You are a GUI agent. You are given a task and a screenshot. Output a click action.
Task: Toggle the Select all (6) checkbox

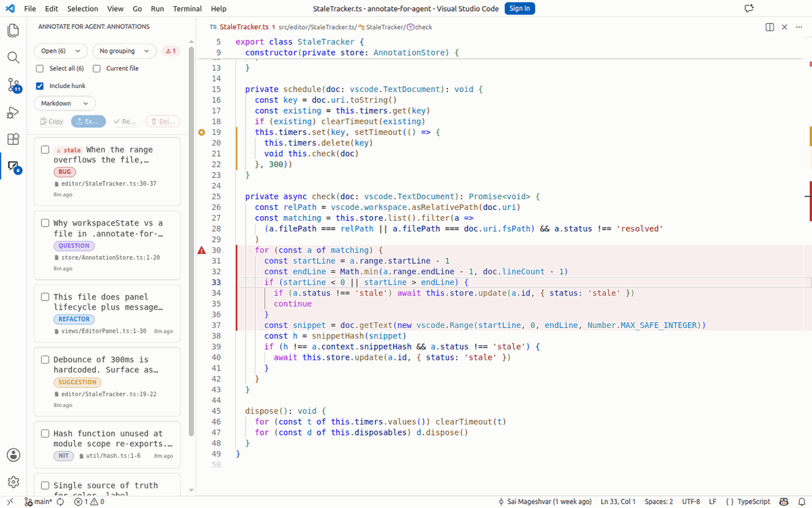click(x=40, y=68)
